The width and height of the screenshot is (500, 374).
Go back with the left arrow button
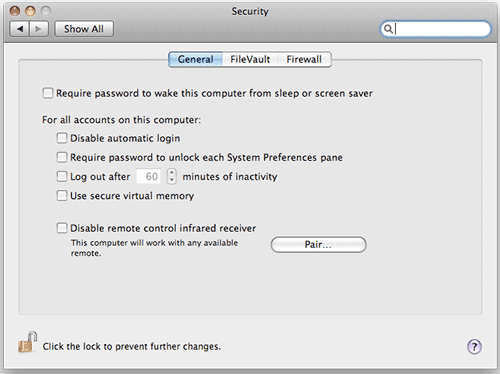20,29
